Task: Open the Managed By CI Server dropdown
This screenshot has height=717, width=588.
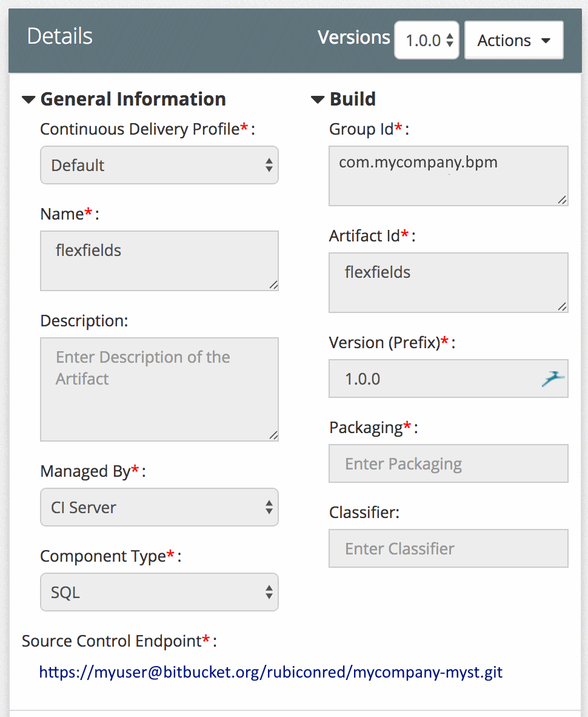Action: 159,507
